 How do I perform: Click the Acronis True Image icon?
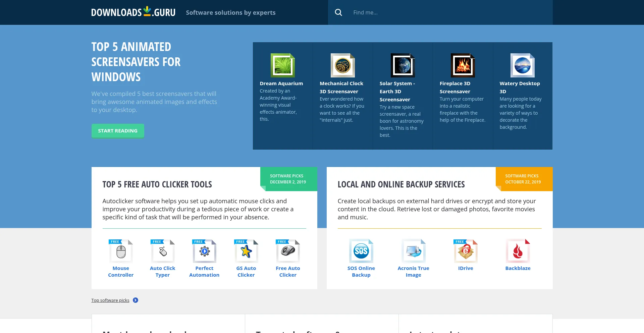(414, 251)
